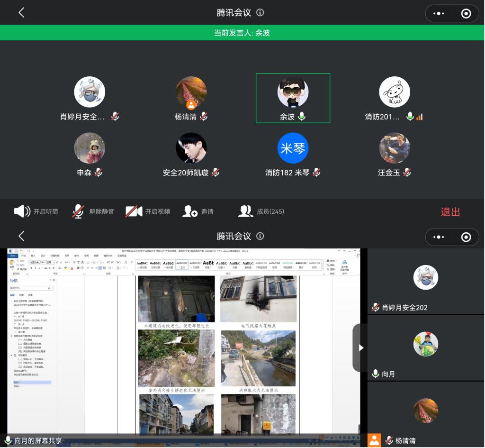Turn on camera with 开启视频
485x448 pixels.
coord(134,211)
